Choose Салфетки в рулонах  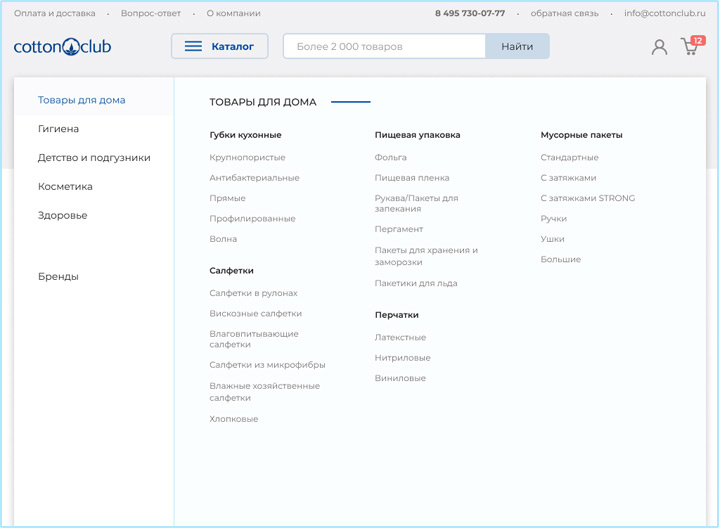click(x=253, y=293)
